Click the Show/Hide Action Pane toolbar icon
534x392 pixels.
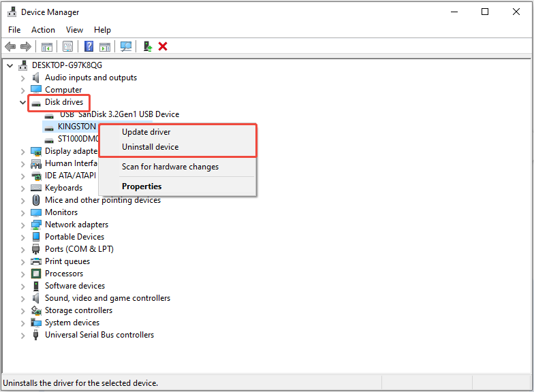point(105,46)
